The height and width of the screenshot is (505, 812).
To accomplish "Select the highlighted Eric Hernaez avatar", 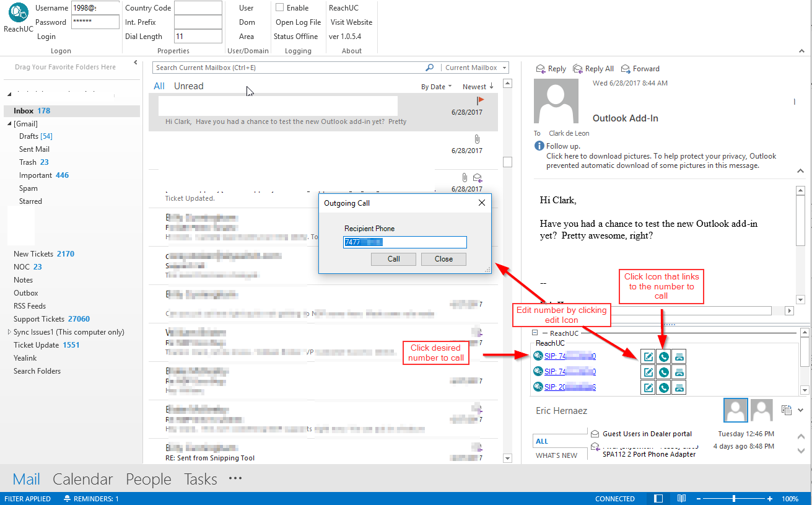I will click(x=736, y=410).
